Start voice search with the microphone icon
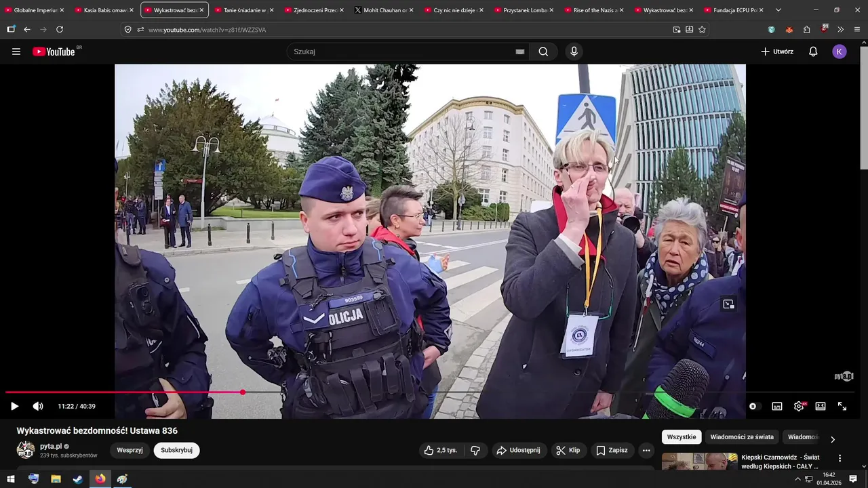The image size is (868, 488). click(x=574, y=52)
